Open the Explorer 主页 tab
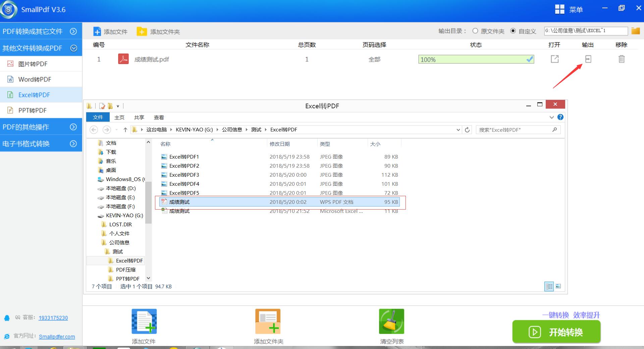This screenshot has width=644, height=349. pos(119,117)
